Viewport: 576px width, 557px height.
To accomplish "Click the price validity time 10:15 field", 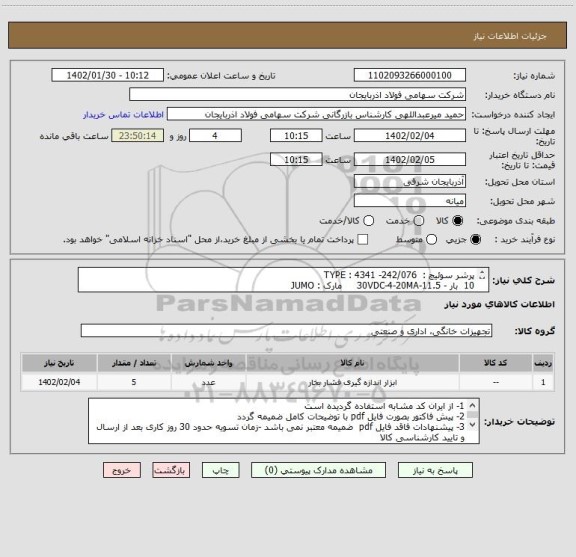I will 296,159.
